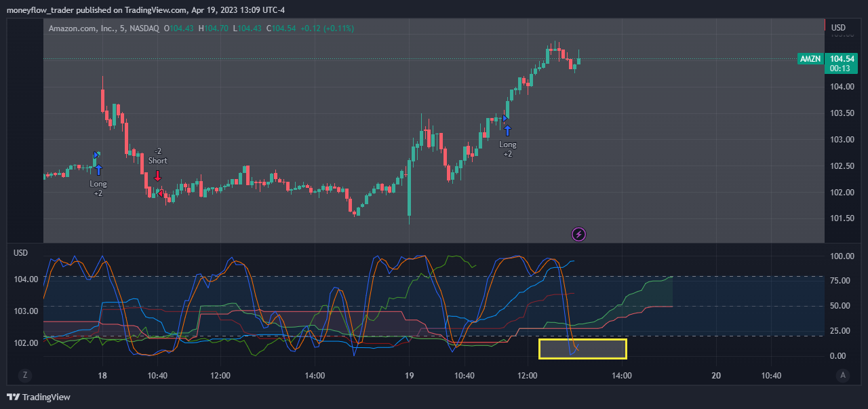
Task: Click the open value O104.43
Action: click(x=179, y=28)
